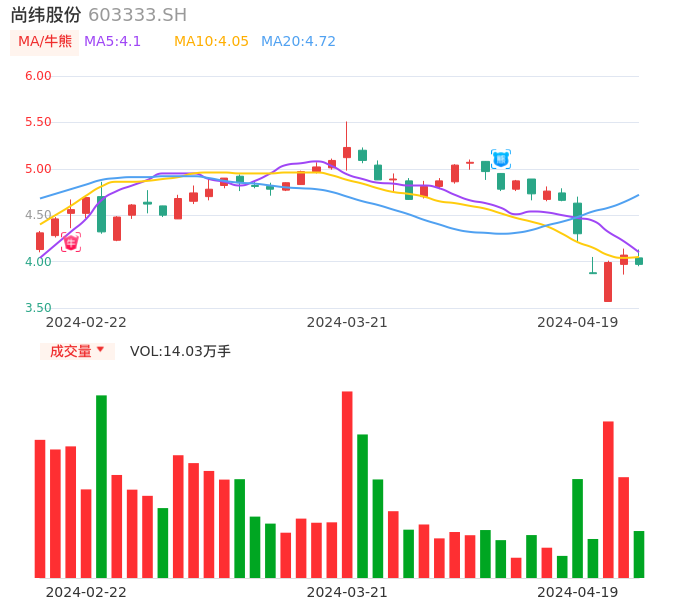Click the 尚纬股份 stock name
Viewport: 686px width, 606px height.
(x=46, y=15)
